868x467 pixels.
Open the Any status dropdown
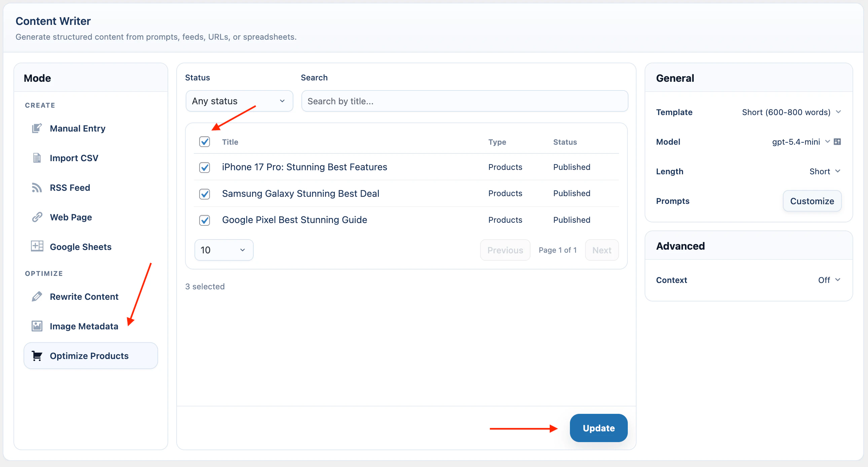pyautogui.click(x=239, y=101)
